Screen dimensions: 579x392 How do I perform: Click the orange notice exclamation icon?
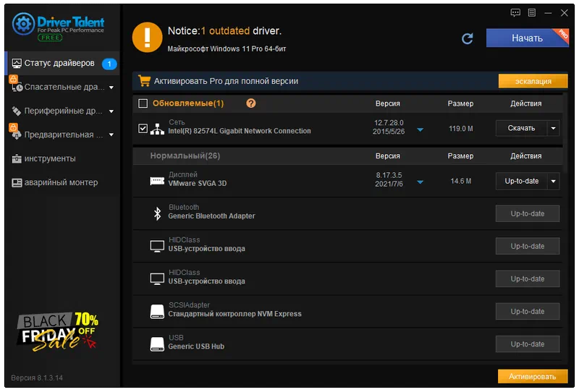[147, 38]
